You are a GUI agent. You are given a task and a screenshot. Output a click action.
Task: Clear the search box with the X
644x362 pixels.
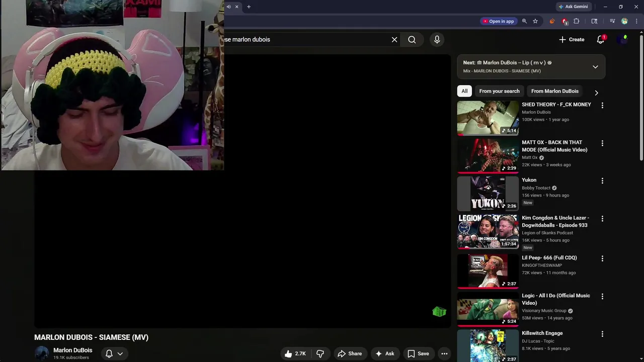394,40
